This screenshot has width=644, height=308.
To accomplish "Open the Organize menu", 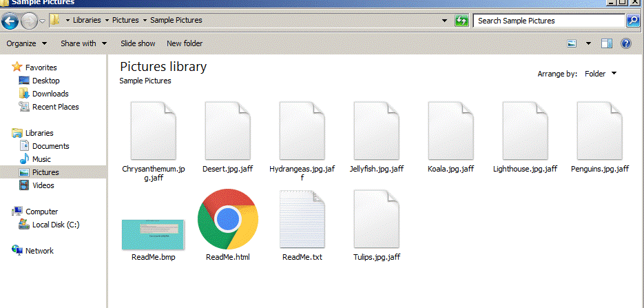I will click(x=27, y=43).
